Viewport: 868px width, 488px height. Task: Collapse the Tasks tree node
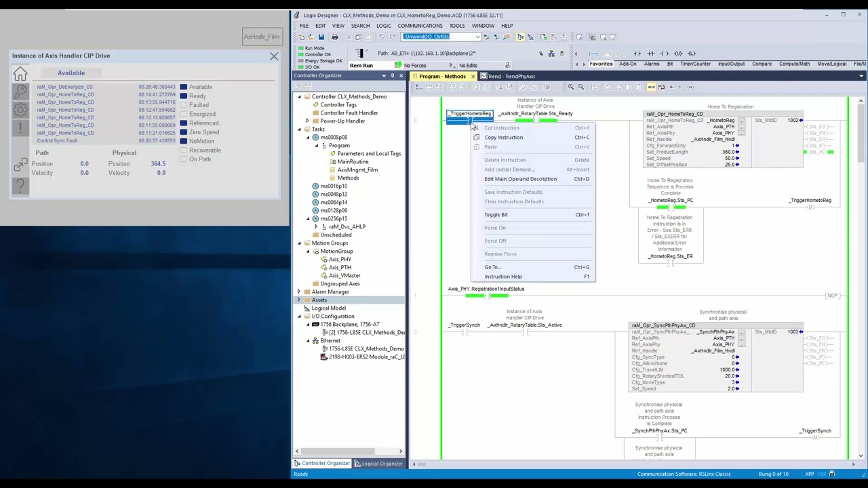pos(299,129)
